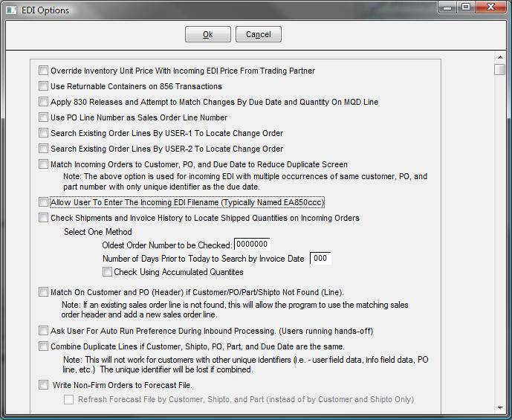Enable Write Non-Firm Orders to Forecast File
Image resolution: width=512 pixels, height=420 pixels.
(43, 385)
